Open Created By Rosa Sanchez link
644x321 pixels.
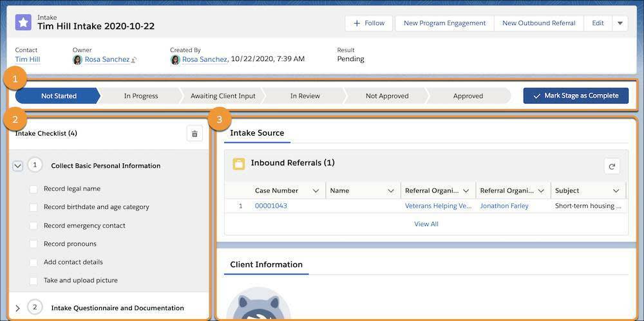[x=205, y=60]
